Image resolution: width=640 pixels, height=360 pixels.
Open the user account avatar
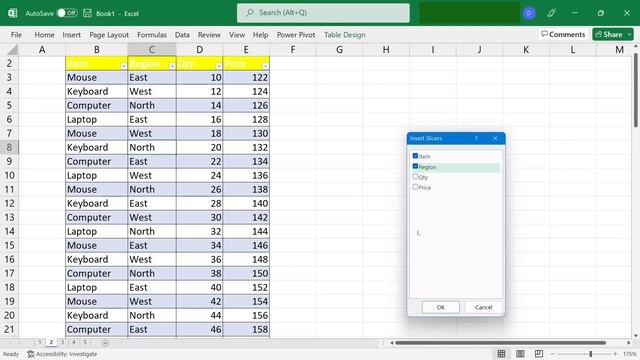529,13
